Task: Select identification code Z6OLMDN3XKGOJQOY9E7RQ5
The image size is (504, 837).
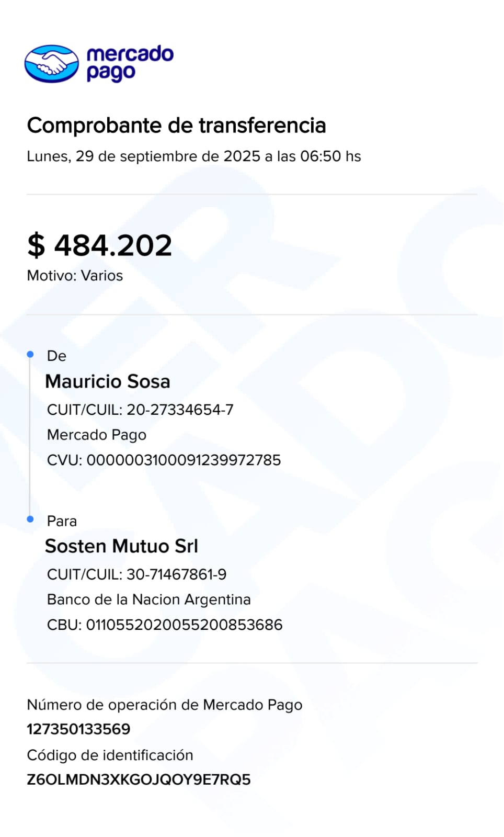Action: pyautogui.click(x=139, y=779)
